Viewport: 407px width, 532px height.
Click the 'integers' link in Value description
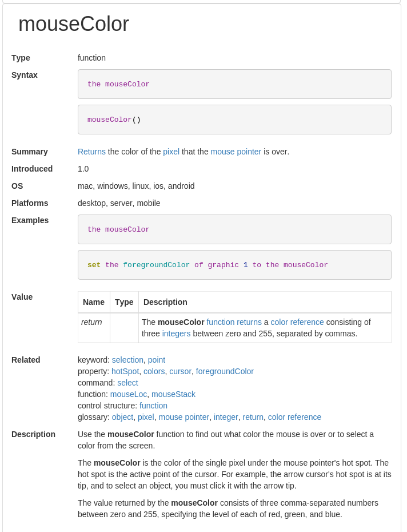tap(176, 334)
